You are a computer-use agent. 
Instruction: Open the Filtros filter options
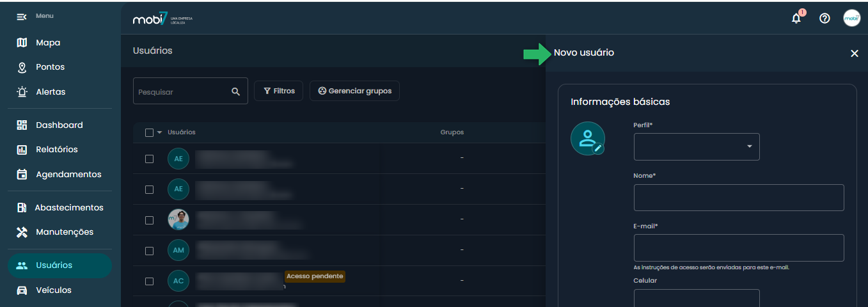279,91
